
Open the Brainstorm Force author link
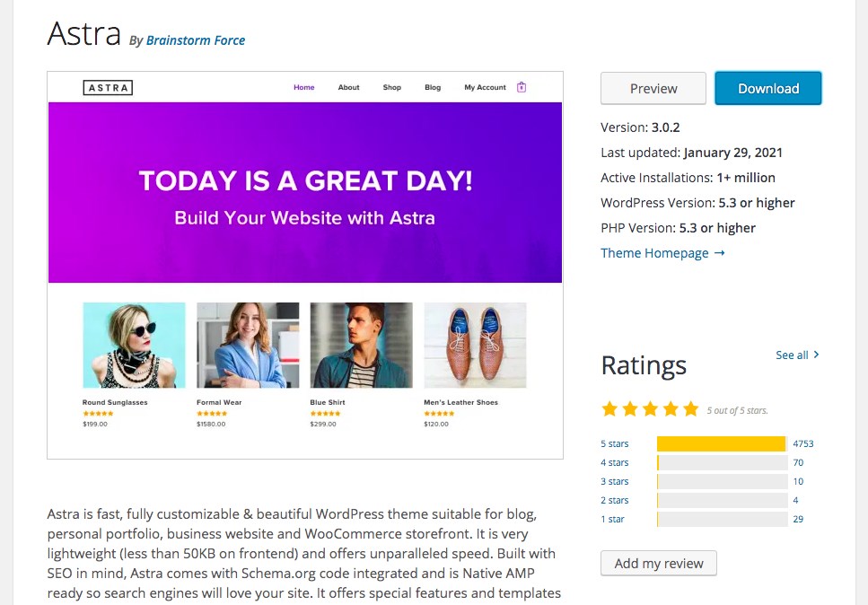tap(196, 40)
